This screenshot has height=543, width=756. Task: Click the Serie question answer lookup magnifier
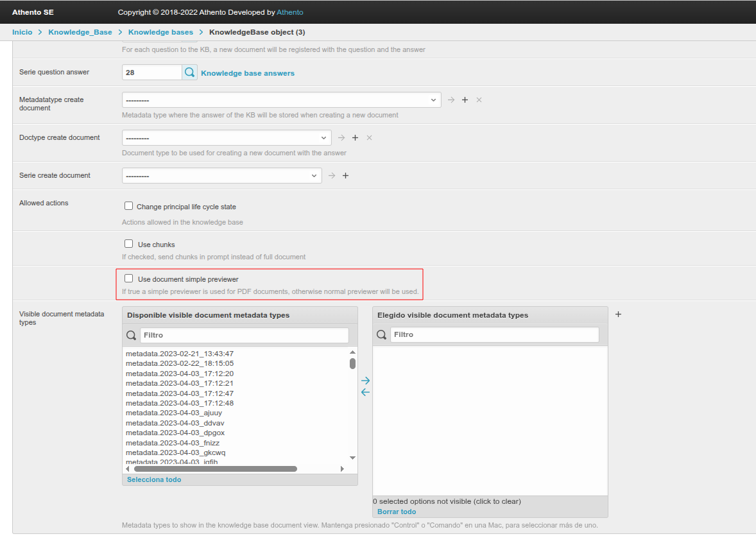coord(190,73)
